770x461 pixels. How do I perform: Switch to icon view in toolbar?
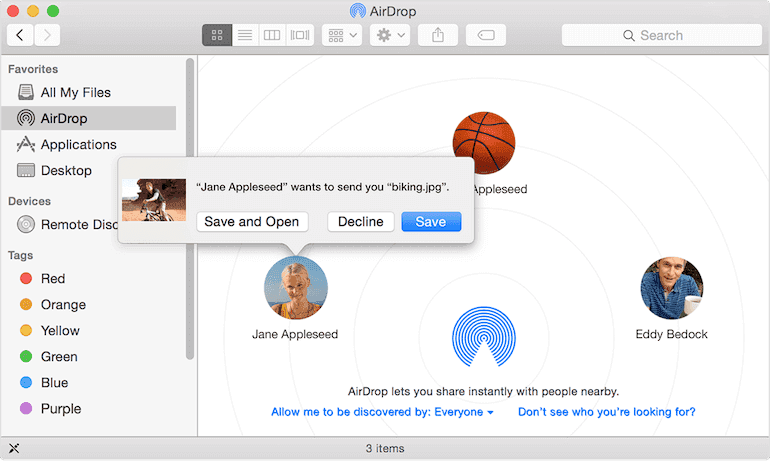point(216,35)
